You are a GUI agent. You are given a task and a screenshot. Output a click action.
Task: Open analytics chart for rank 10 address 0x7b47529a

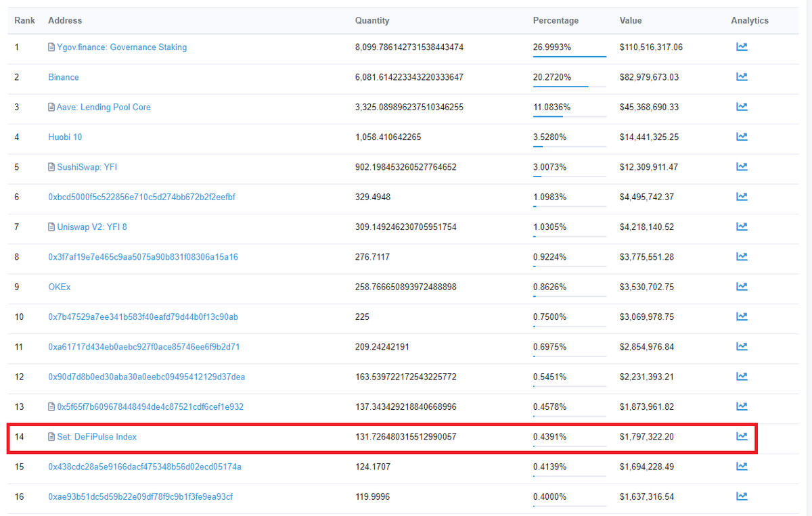pyautogui.click(x=742, y=316)
